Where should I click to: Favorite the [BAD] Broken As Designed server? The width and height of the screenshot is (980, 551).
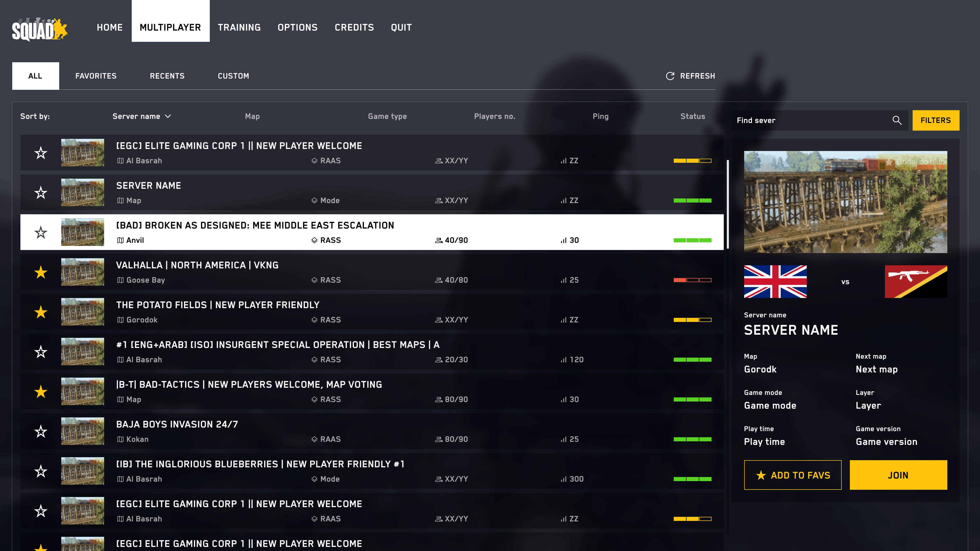click(x=41, y=232)
